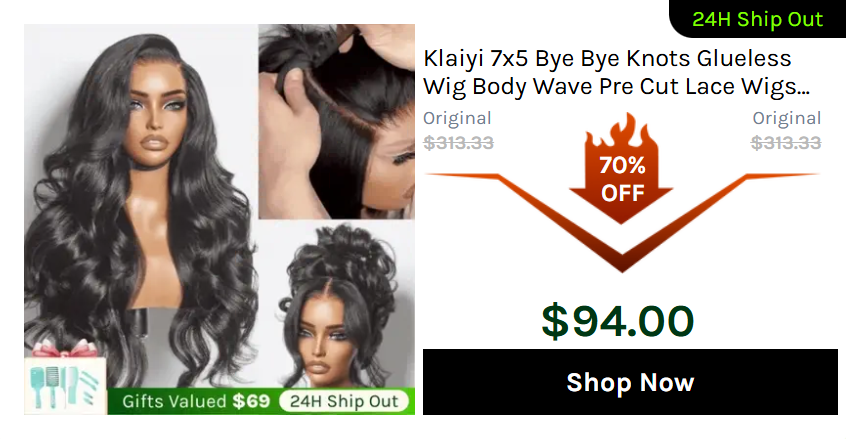Screen dimensions: 846x439
Task: Open the Klaiyi 7x5 Bye Bye Knots wig title
Action: [x=617, y=72]
